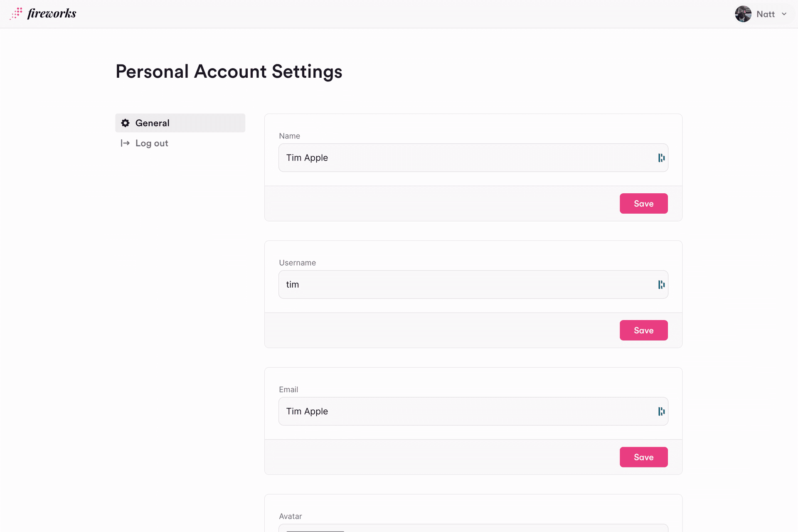The image size is (798, 532).
Task: Click autofill icon in Email field
Action: tap(661, 411)
